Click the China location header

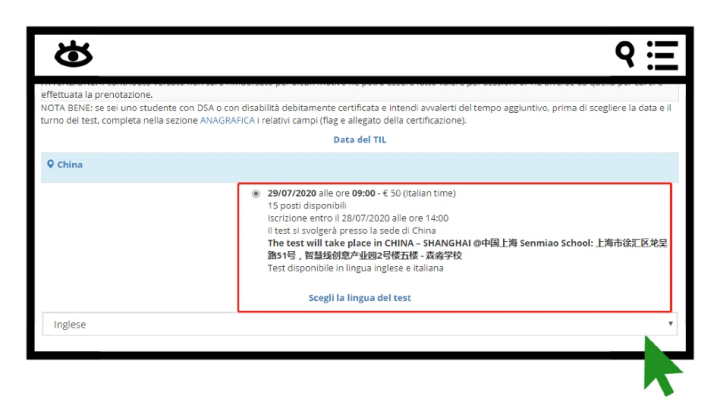pos(360,167)
